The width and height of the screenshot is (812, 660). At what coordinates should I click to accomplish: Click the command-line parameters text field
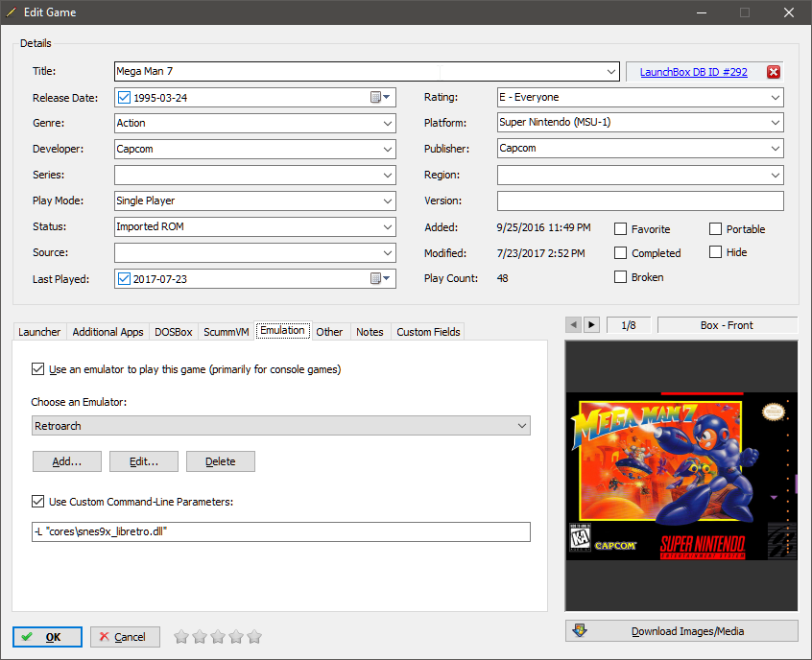(x=281, y=531)
